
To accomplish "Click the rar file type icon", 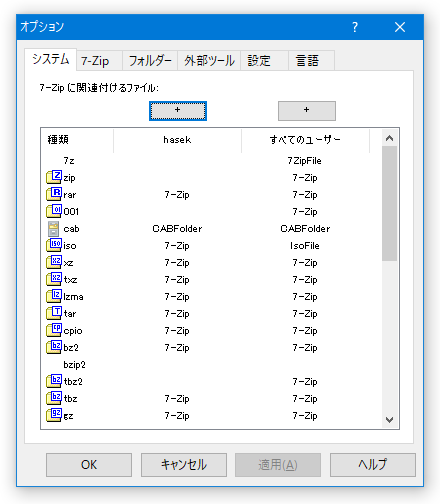I will (54, 194).
